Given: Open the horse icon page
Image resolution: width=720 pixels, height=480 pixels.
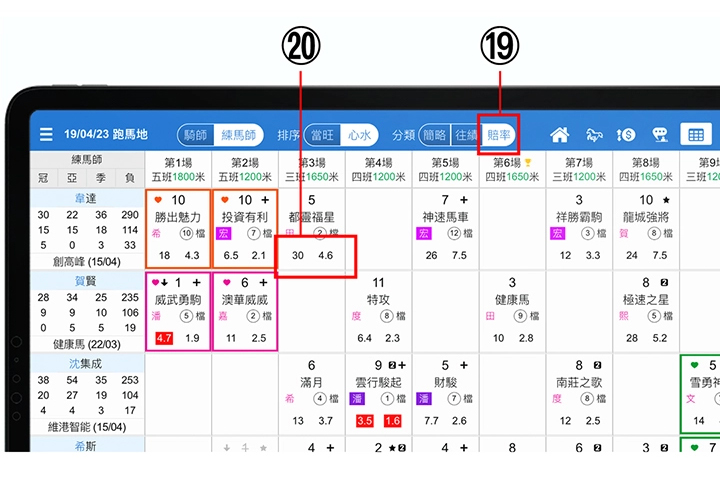Looking at the screenshot, I should pyautogui.click(x=594, y=135).
